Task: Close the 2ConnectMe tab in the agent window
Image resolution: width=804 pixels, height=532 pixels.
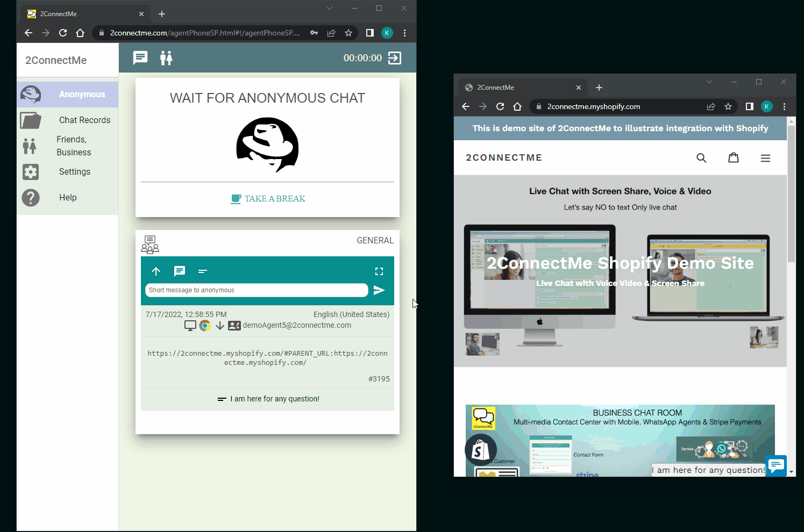Action: click(141, 14)
